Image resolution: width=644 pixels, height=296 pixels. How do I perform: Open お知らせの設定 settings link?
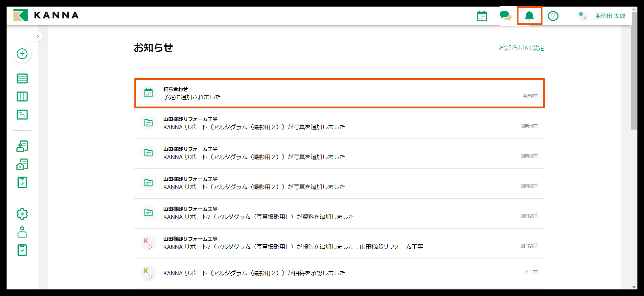coord(521,48)
